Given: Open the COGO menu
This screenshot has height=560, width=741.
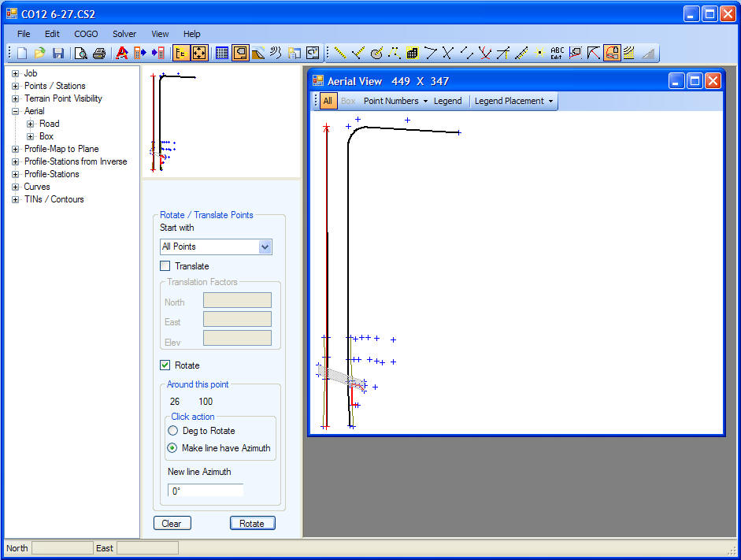Looking at the screenshot, I should (x=86, y=34).
